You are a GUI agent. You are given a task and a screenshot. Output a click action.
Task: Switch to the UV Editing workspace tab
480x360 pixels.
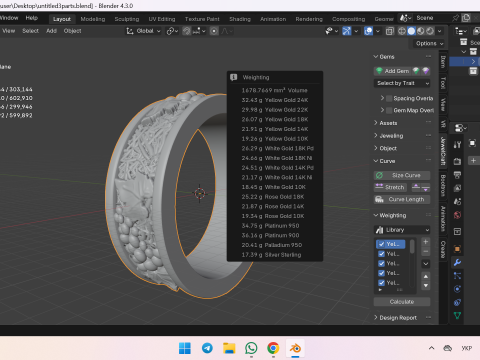(x=162, y=19)
